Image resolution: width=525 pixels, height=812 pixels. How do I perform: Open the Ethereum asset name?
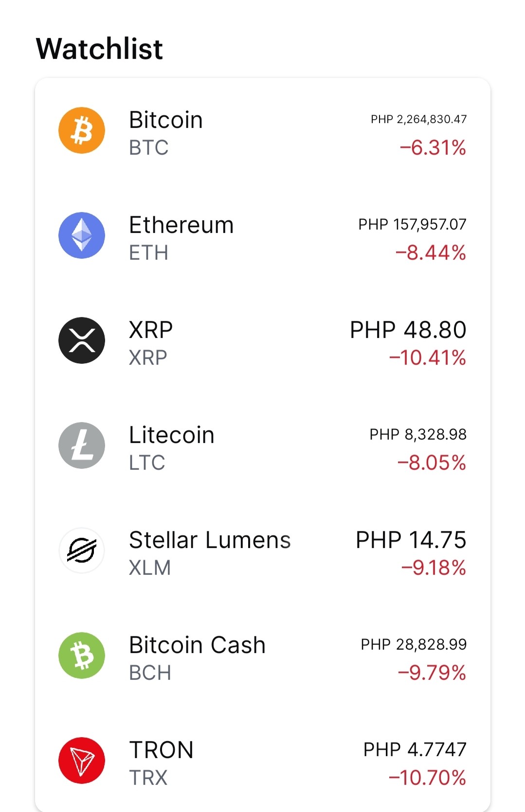click(x=181, y=225)
